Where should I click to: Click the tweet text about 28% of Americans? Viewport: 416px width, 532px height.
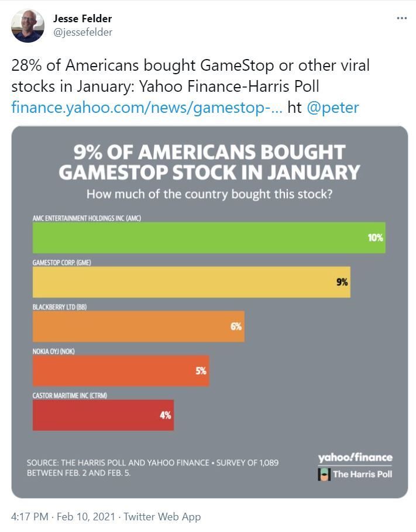pos(190,75)
